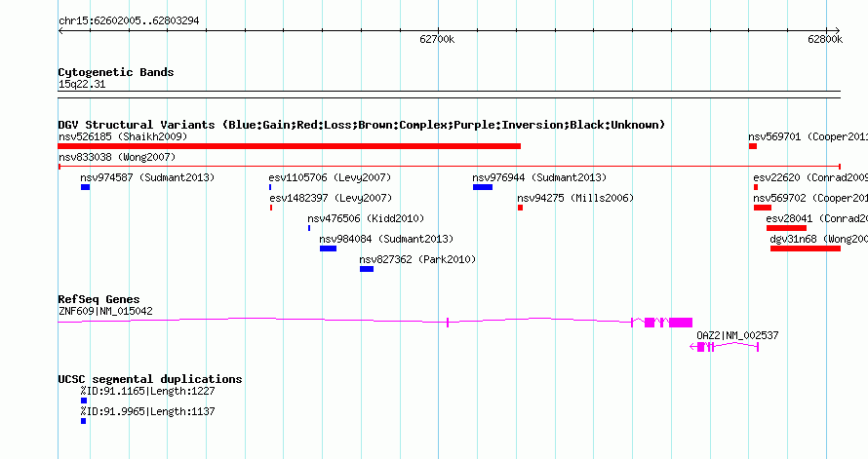Click the ruler's right arrowhead

[837, 31]
